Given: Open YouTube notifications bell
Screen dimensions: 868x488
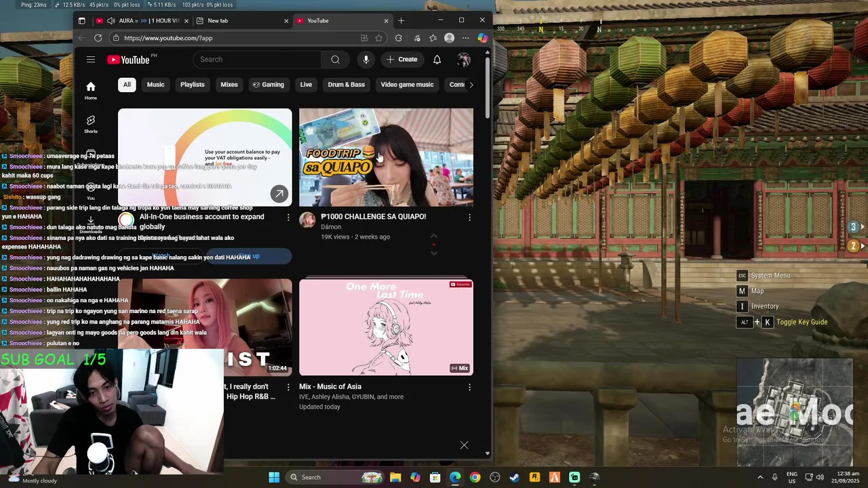Looking at the screenshot, I should click(x=437, y=60).
